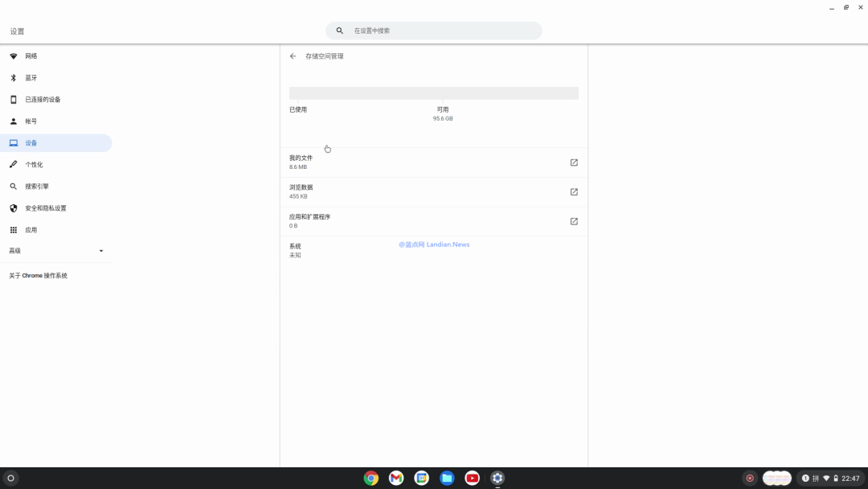
Task: Click the brush icon beside 个性化
Action: coord(14,165)
